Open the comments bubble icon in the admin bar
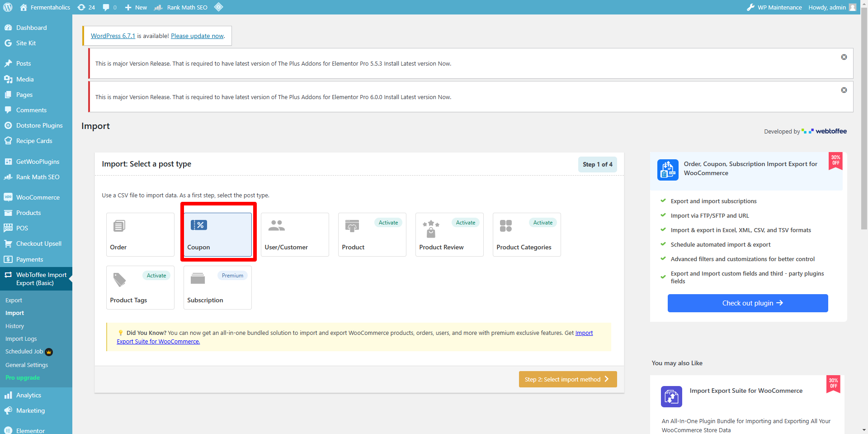The width and height of the screenshot is (868, 434). [x=109, y=7]
